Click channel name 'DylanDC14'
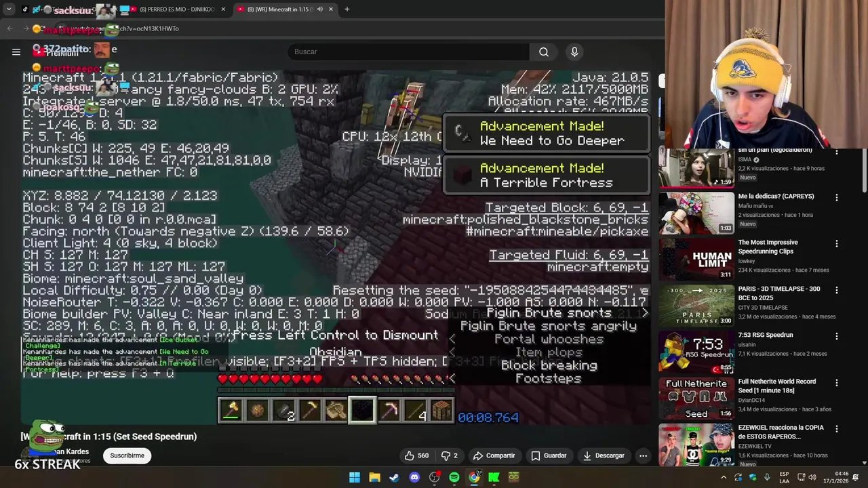This screenshot has height=488, width=868. (x=753, y=400)
